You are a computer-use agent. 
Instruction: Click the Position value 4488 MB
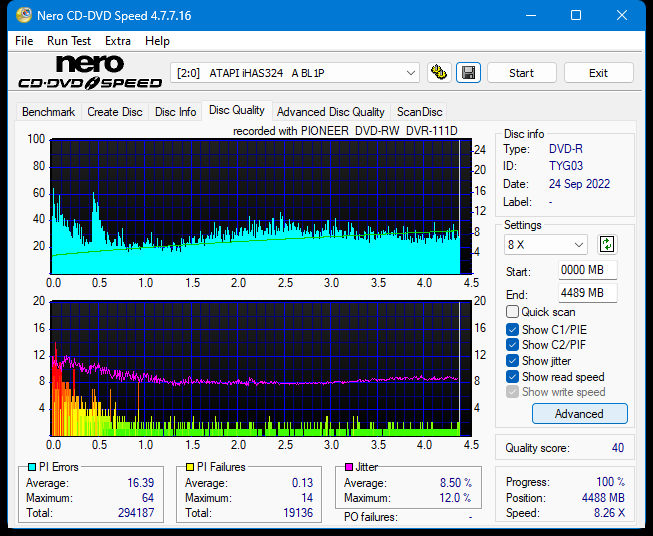603,498
